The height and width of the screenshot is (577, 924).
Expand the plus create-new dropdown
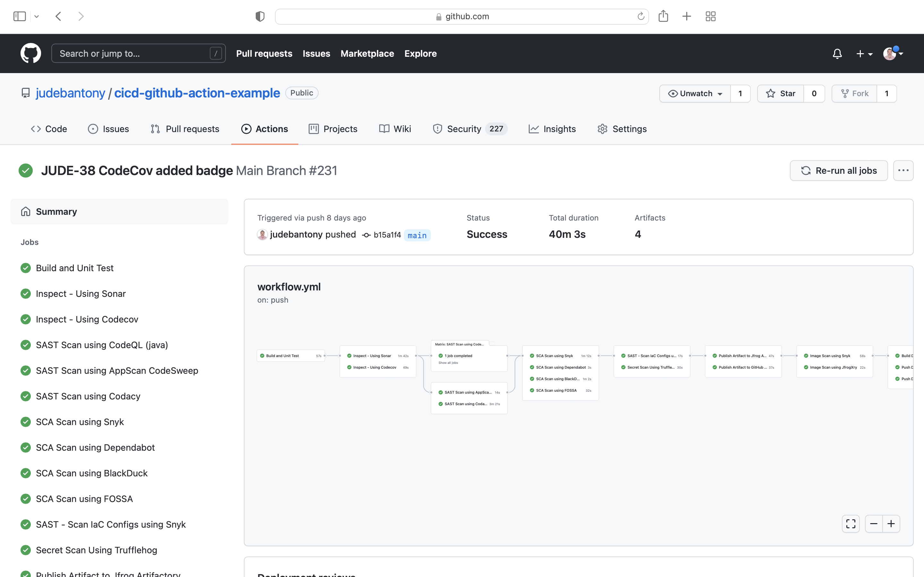click(864, 54)
